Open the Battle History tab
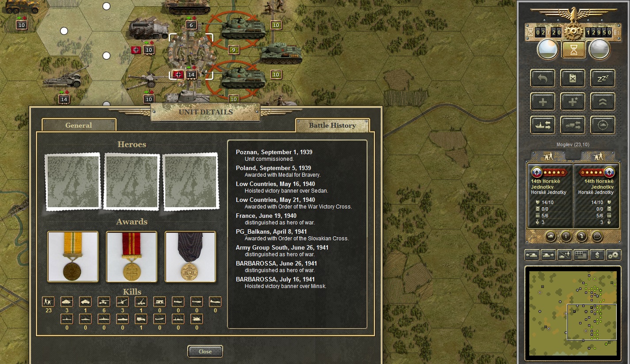Image resolution: width=630 pixels, height=364 pixels. pos(332,125)
